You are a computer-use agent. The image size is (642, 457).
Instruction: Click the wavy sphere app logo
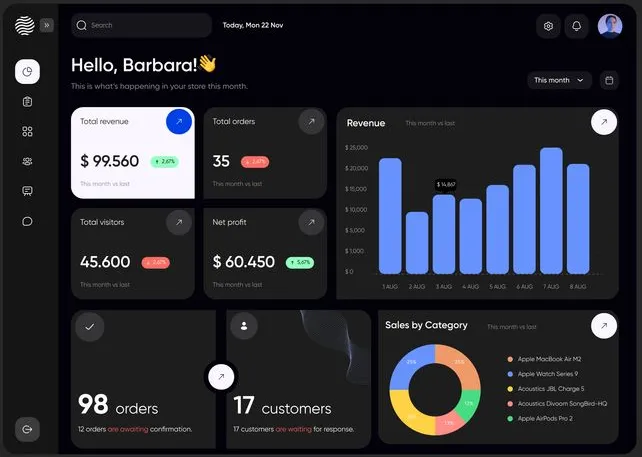click(25, 25)
